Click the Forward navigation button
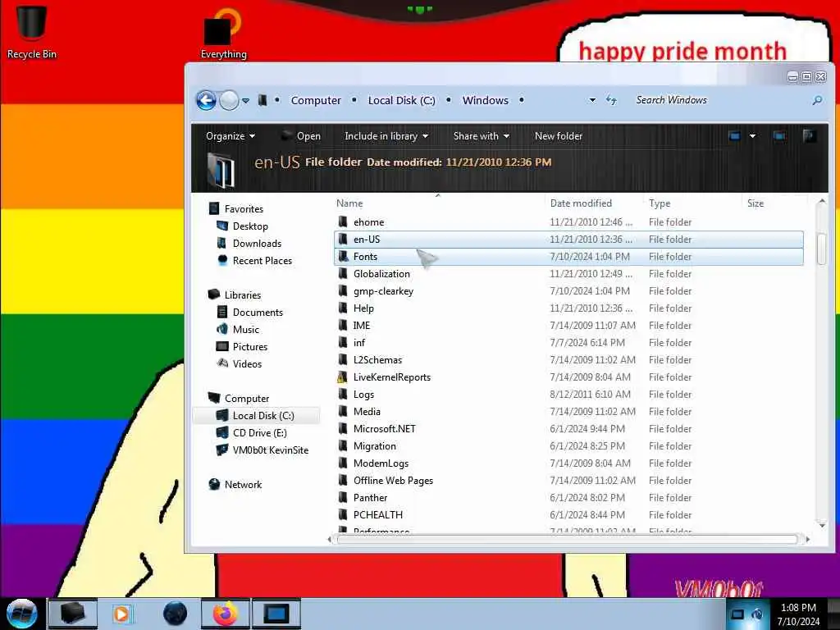Image resolution: width=840 pixels, height=630 pixels. 230,100
